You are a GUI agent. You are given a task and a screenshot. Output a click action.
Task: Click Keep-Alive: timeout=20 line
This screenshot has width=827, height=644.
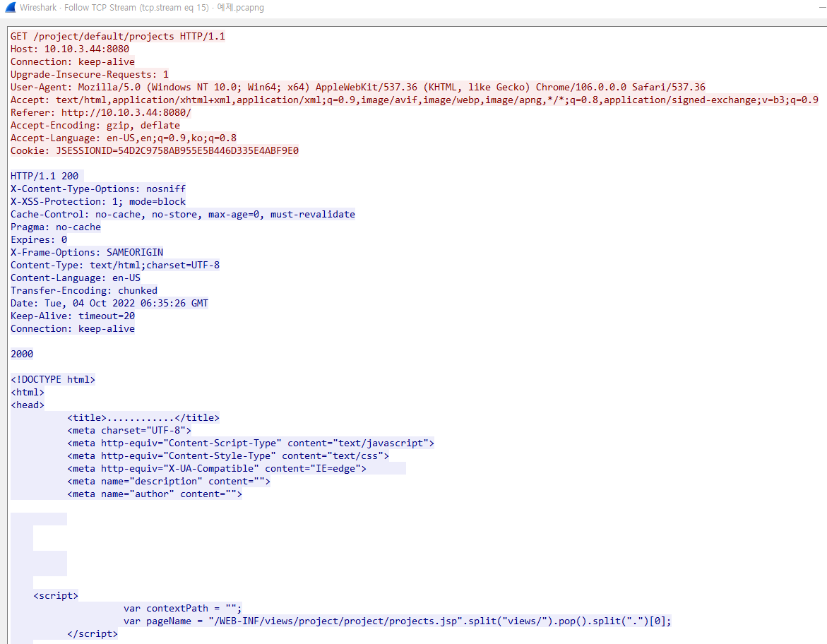click(73, 316)
